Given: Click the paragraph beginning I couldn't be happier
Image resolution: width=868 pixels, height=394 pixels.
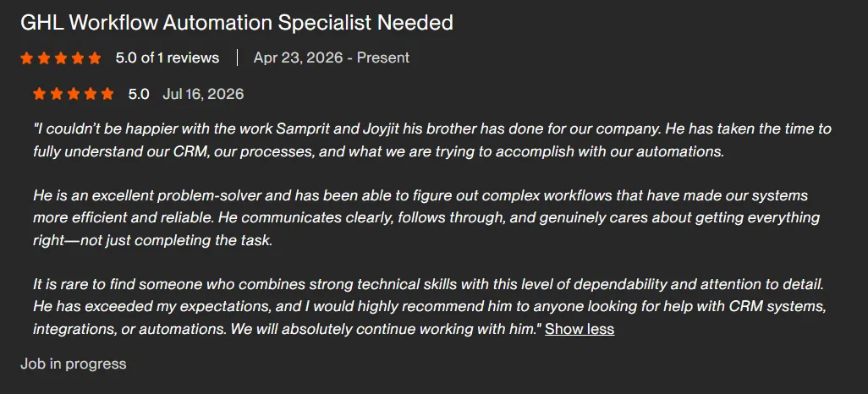Looking at the screenshot, I should point(431,140).
